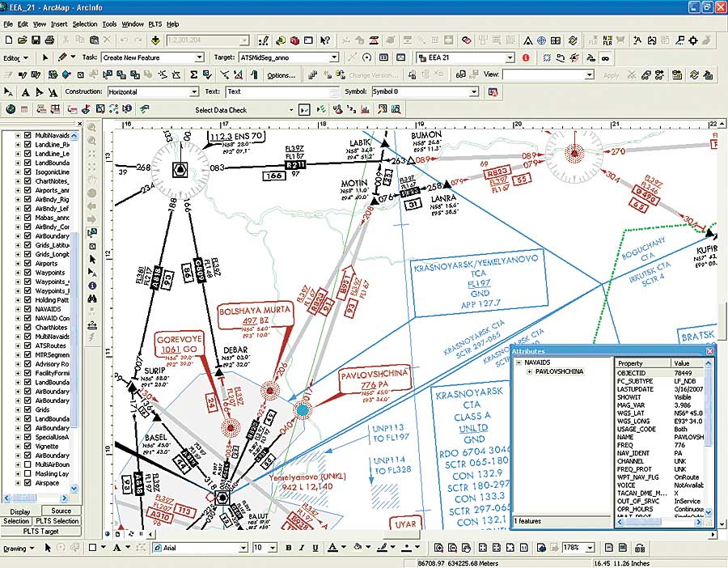728x568 pixels.
Task: Click the What's This help icon
Action: click(324, 40)
